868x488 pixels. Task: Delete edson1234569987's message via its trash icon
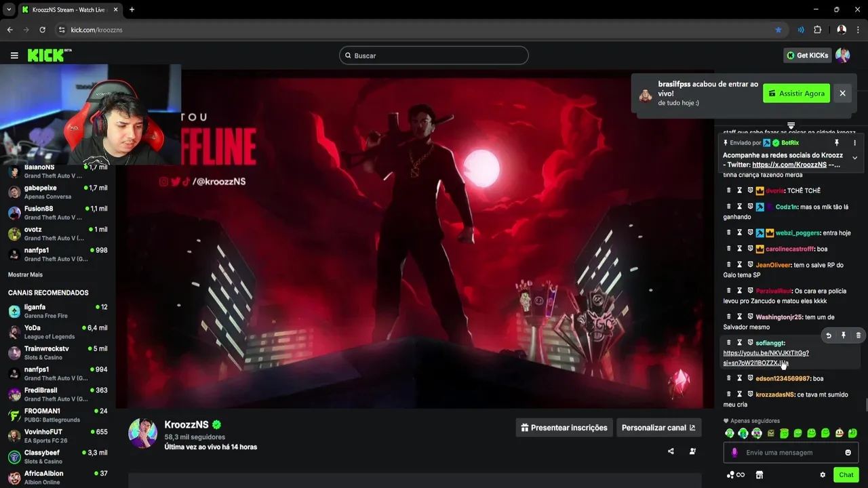tap(729, 378)
